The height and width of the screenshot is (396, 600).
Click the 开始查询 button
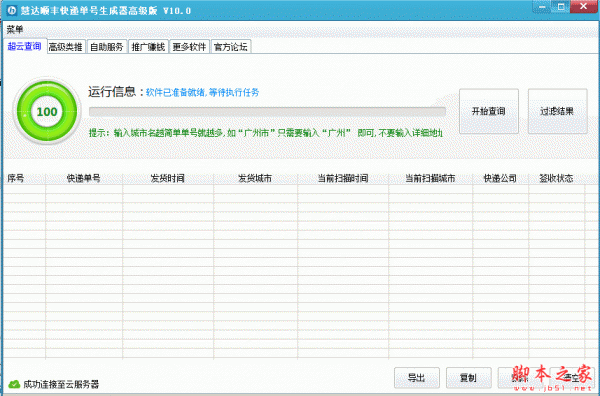pos(489,111)
